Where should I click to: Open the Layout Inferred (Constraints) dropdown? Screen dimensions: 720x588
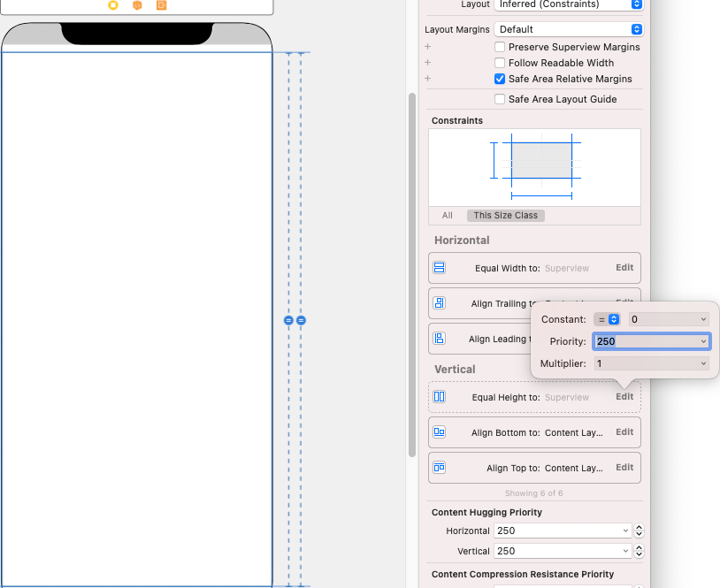569,4
